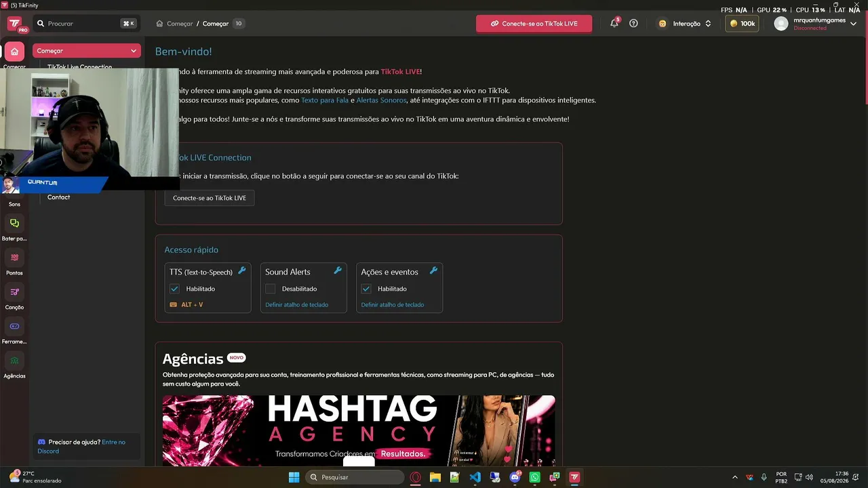
Task: Open the Hashtag Agency banner
Action: tap(359, 430)
